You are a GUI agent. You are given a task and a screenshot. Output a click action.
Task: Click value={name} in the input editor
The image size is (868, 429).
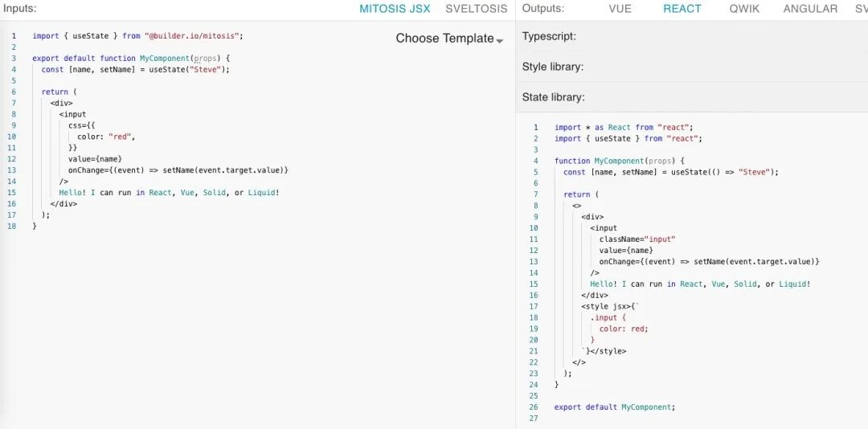pyautogui.click(x=95, y=159)
